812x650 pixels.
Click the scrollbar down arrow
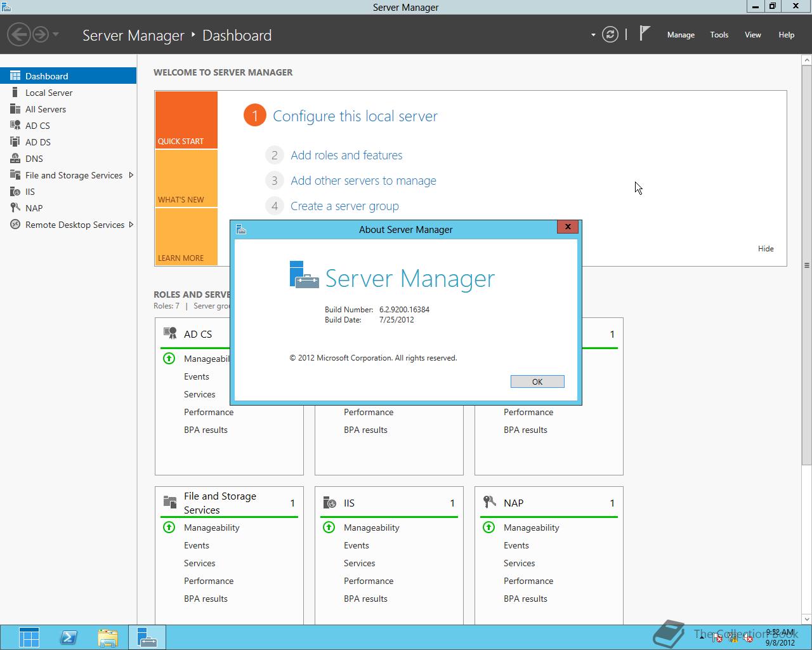pos(807,618)
